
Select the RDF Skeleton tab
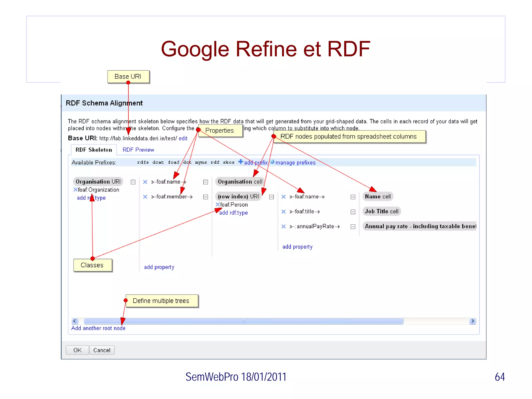coord(94,150)
